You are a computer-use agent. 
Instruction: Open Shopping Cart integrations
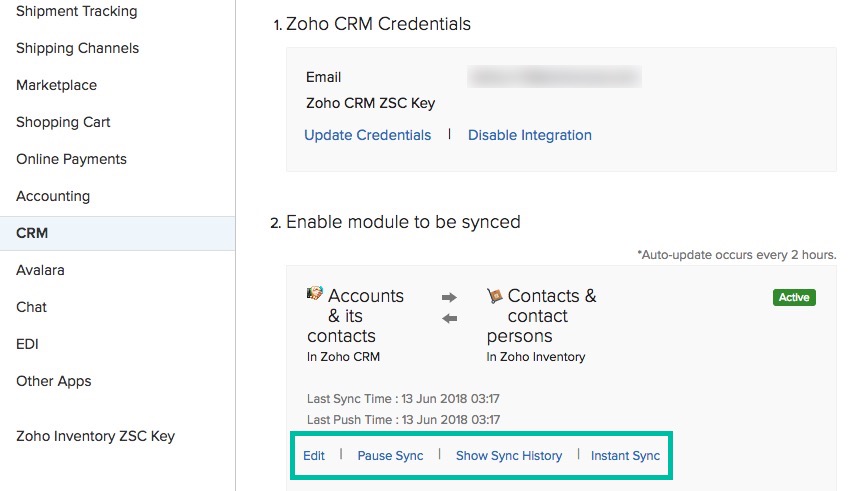[63, 122]
